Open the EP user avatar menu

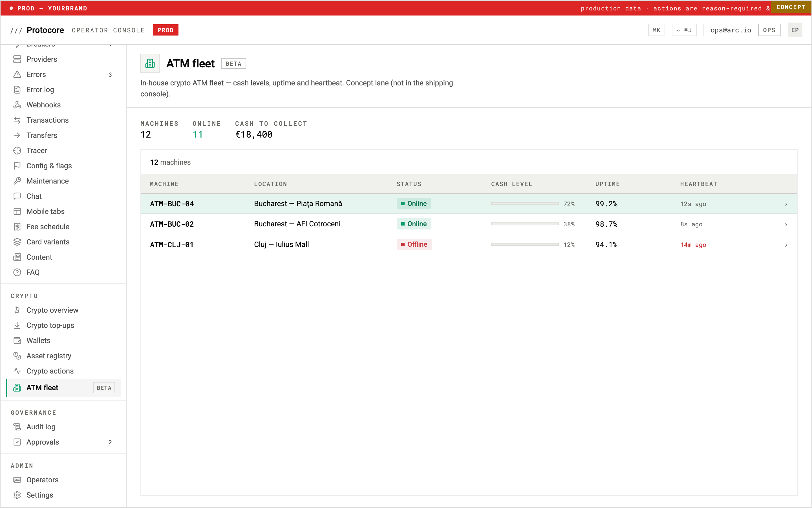pos(795,30)
